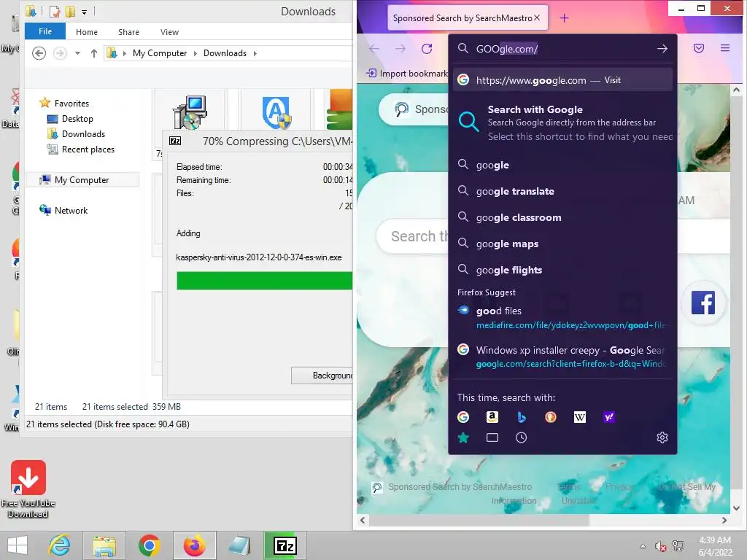
Task: Search with Yahoo engine icon
Action: coord(609,417)
